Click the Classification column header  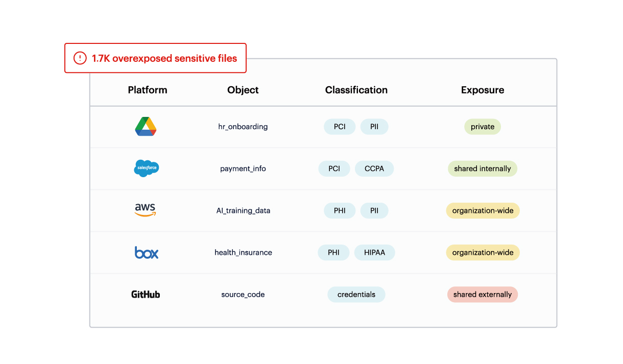356,90
